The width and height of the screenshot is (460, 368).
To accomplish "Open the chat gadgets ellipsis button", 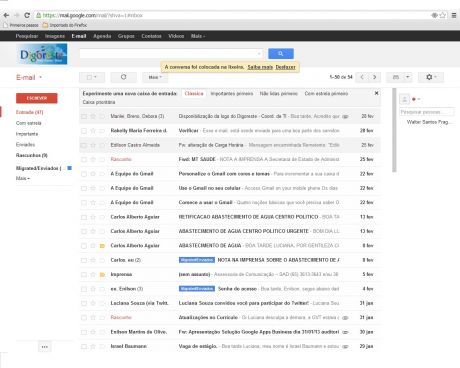I will (44, 347).
